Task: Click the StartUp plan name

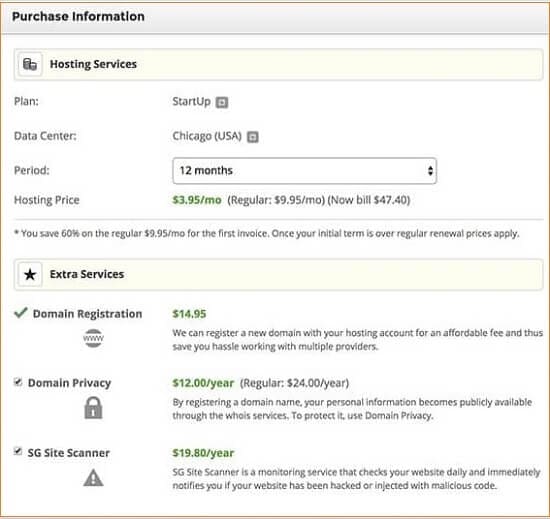Action: tap(192, 102)
